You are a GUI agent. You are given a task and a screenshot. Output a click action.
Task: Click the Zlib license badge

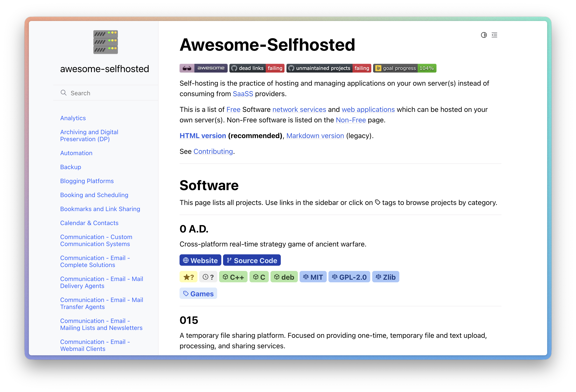[385, 277]
